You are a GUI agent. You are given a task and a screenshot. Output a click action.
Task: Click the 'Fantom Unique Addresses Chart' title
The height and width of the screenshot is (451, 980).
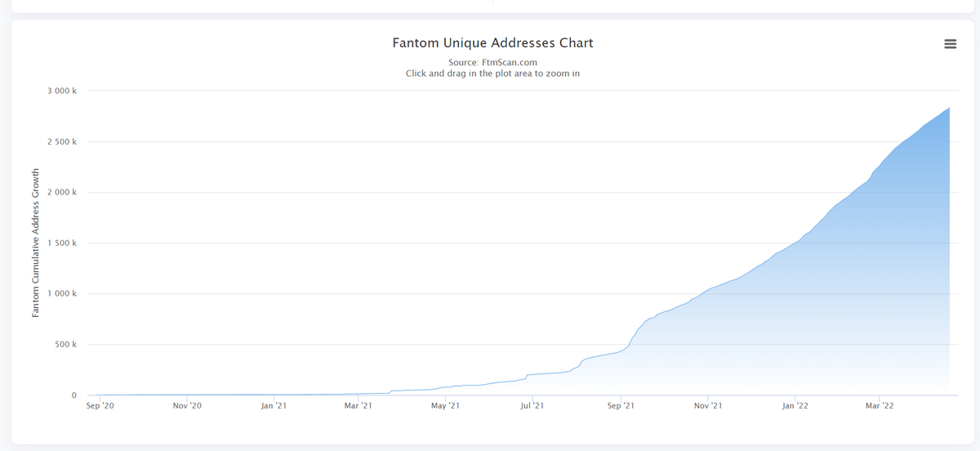(493, 42)
